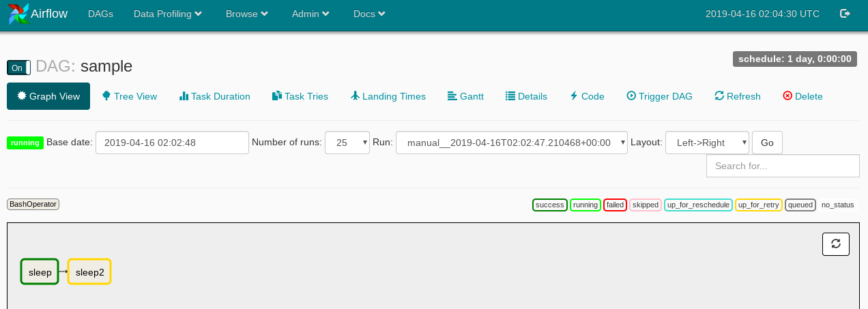Click the Airflow brand name
The height and width of the screenshot is (309, 868).
(49, 14)
